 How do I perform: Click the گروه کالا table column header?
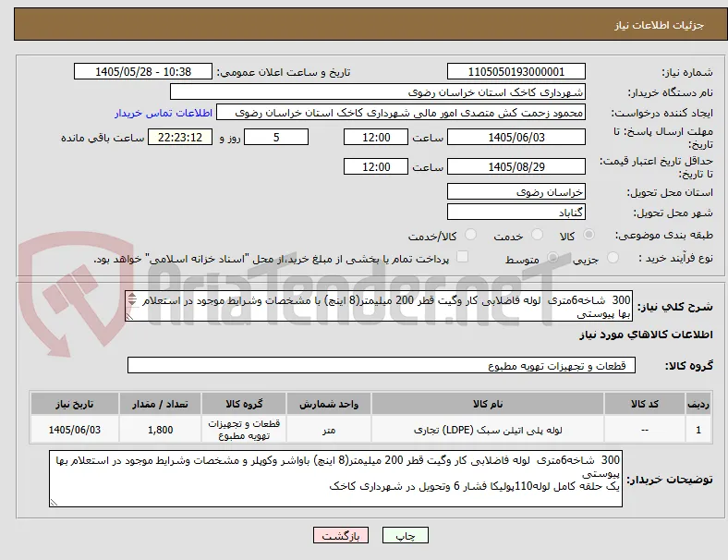(244, 404)
